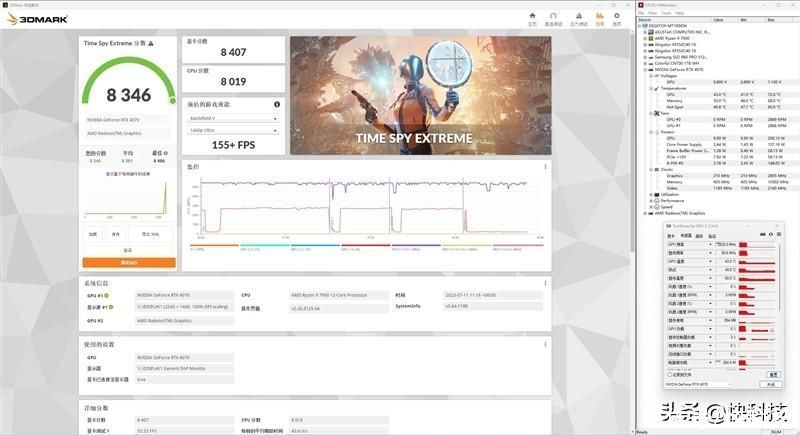Open the 3DMark Home icon
Image resolution: width=800 pixels, height=435 pixels.
point(532,16)
